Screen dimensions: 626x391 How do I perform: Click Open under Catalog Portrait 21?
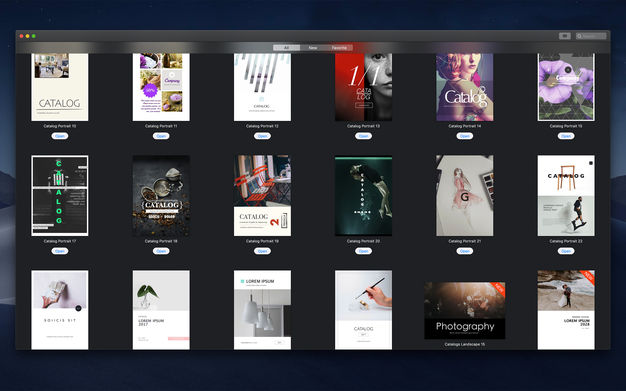point(465,251)
